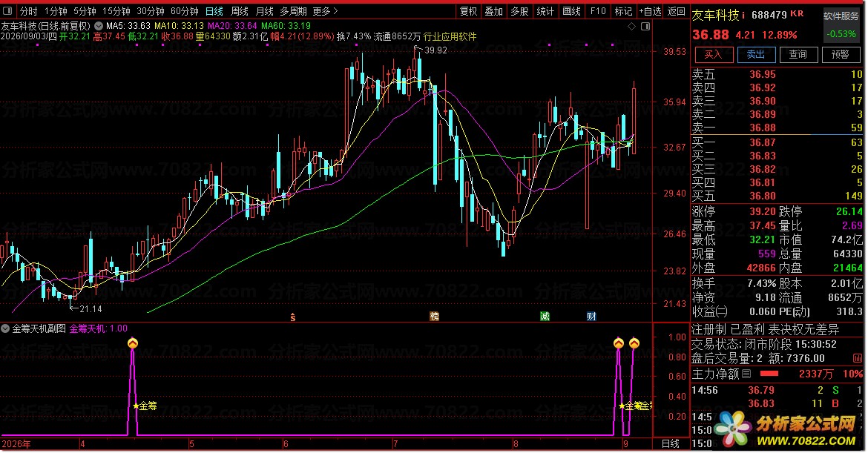Click the 财 event marker below chart
868x453 pixels.
[591, 317]
